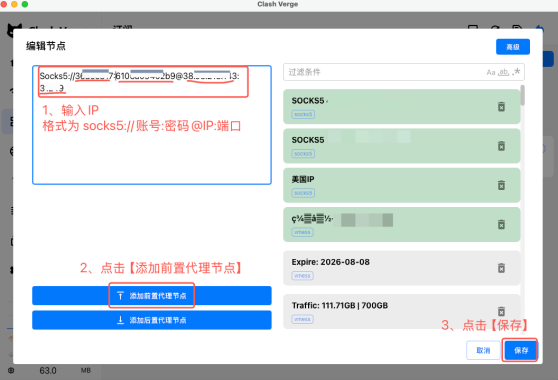Image resolution: width=558 pixels, height=380 pixels.
Task: Remove the Expire: 2026-08-08 entry with trash icon
Action: click(x=501, y=268)
